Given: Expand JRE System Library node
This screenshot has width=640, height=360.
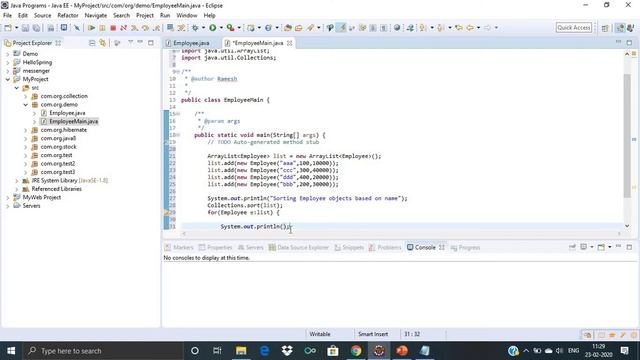Looking at the screenshot, I should 16,180.
